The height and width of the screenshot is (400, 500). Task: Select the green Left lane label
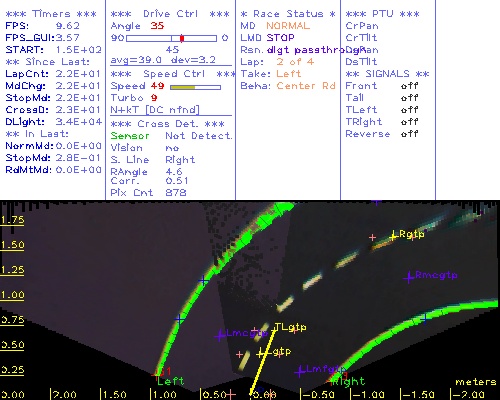coord(170,381)
